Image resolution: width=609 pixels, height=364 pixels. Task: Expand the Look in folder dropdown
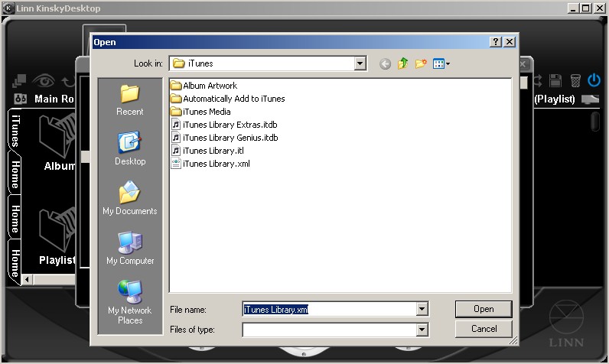360,63
